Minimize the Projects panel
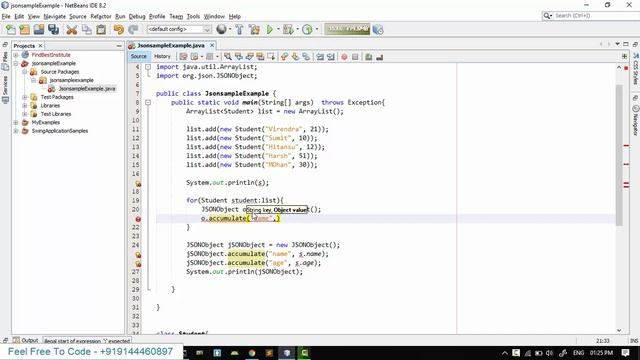This screenshot has width=640, height=360. point(119,46)
